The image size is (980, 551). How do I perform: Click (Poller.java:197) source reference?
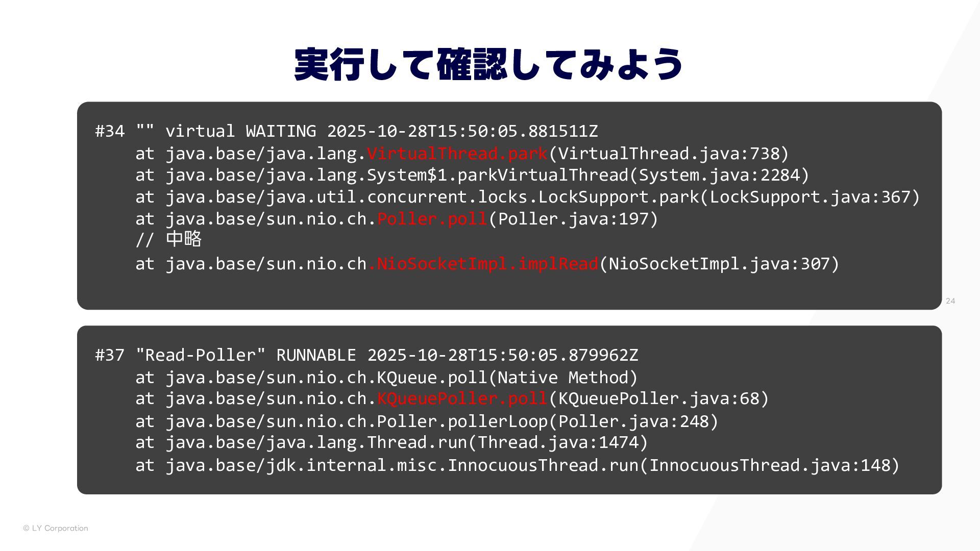(x=573, y=219)
